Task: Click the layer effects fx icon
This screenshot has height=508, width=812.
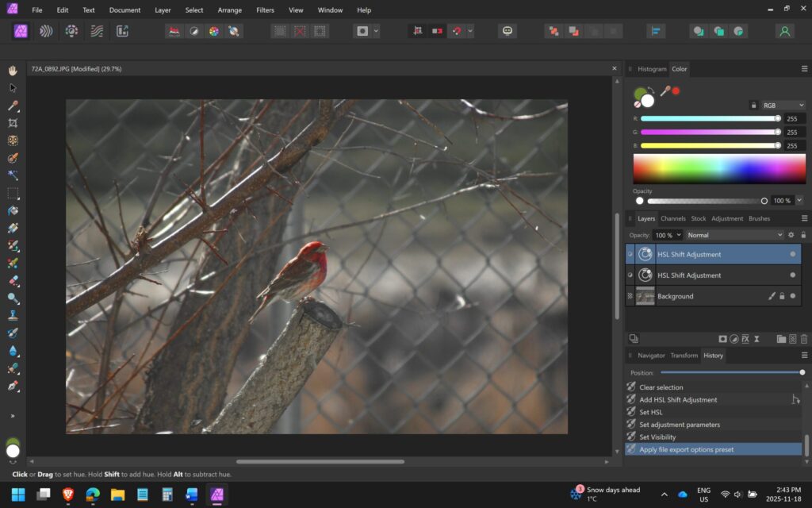Action: pyautogui.click(x=745, y=339)
